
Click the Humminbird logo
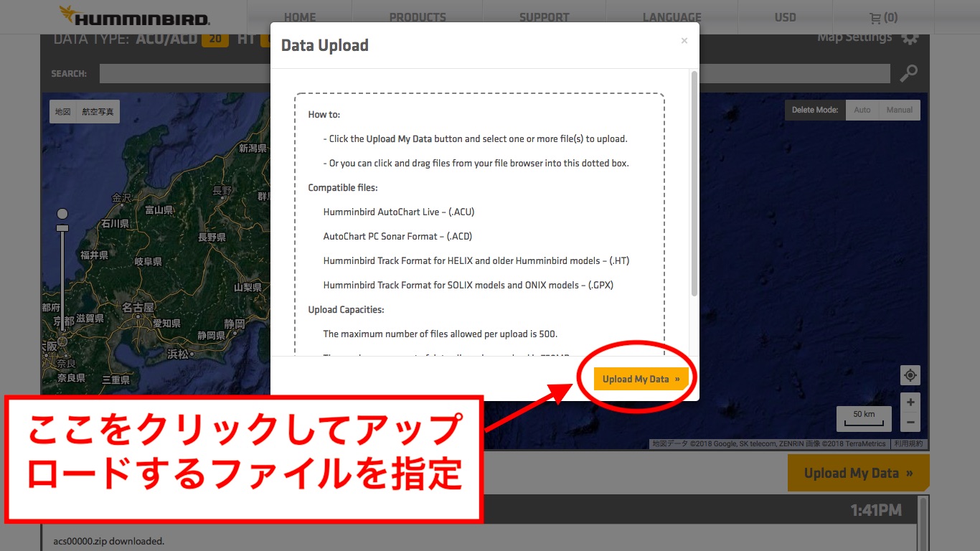point(134,16)
